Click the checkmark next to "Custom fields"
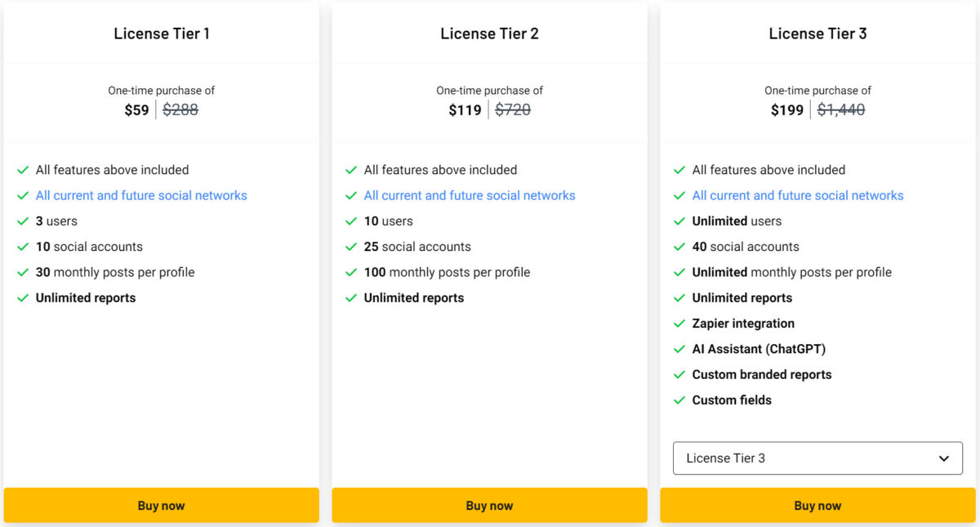Image resolution: width=980 pixels, height=527 pixels. [x=679, y=400]
